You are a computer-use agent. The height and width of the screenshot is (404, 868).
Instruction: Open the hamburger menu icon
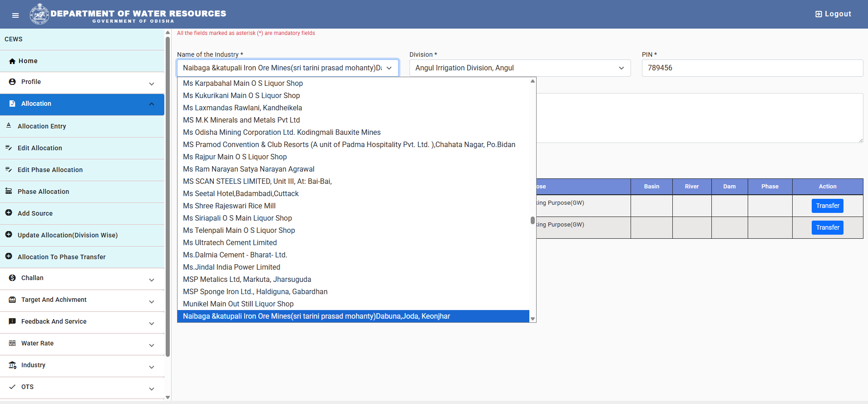(15, 15)
